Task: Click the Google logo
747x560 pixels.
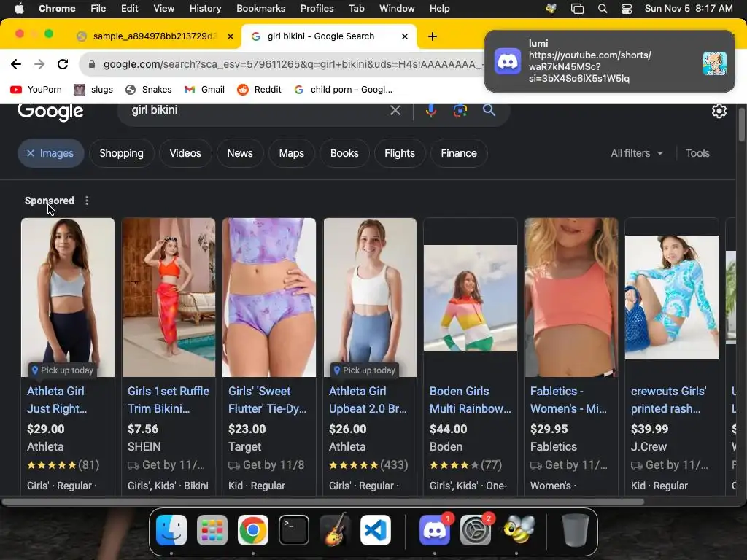Action: pyautogui.click(x=50, y=111)
